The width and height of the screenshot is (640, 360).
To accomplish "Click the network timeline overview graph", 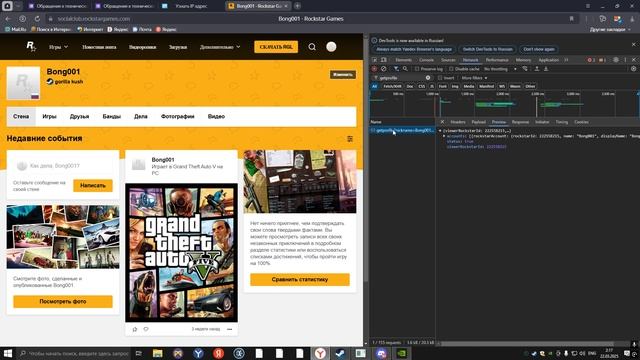I will (504, 104).
